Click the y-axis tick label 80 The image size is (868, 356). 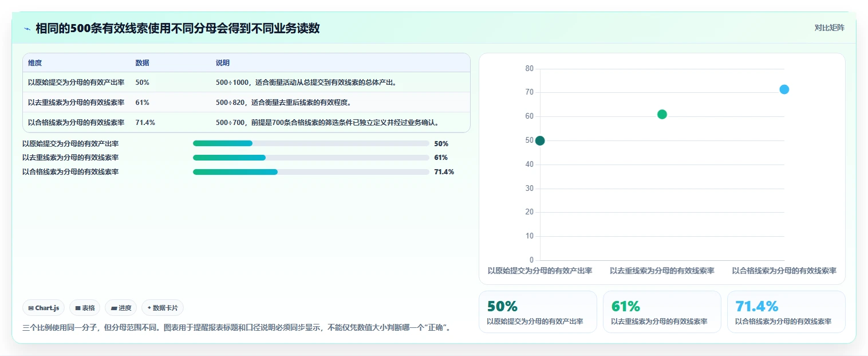[529, 69]
